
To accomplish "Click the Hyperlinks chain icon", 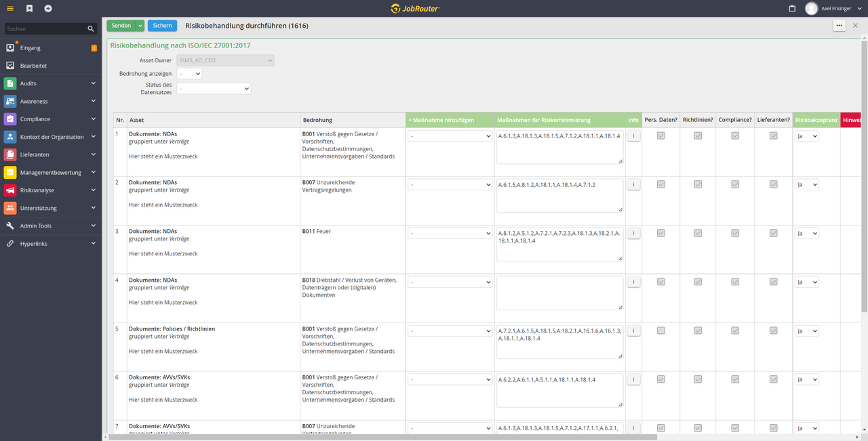I will click(x=10, y=243).
